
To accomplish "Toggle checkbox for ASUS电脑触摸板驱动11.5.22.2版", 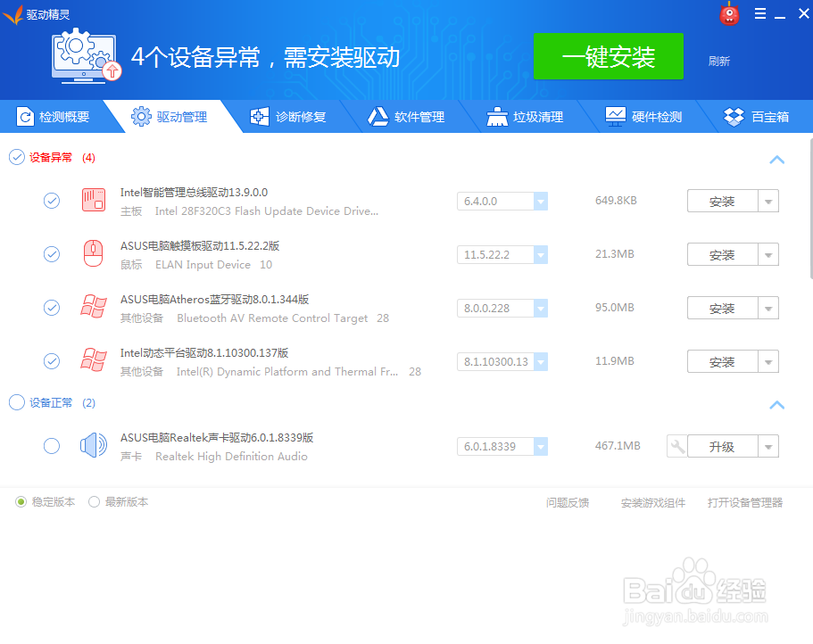I will [52, 254].
